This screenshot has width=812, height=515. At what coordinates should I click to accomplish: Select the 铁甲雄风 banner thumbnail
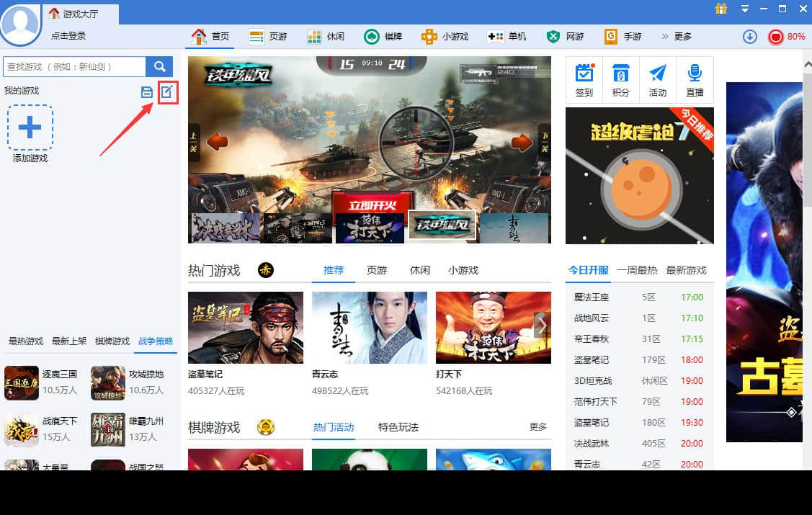[442, 225]
